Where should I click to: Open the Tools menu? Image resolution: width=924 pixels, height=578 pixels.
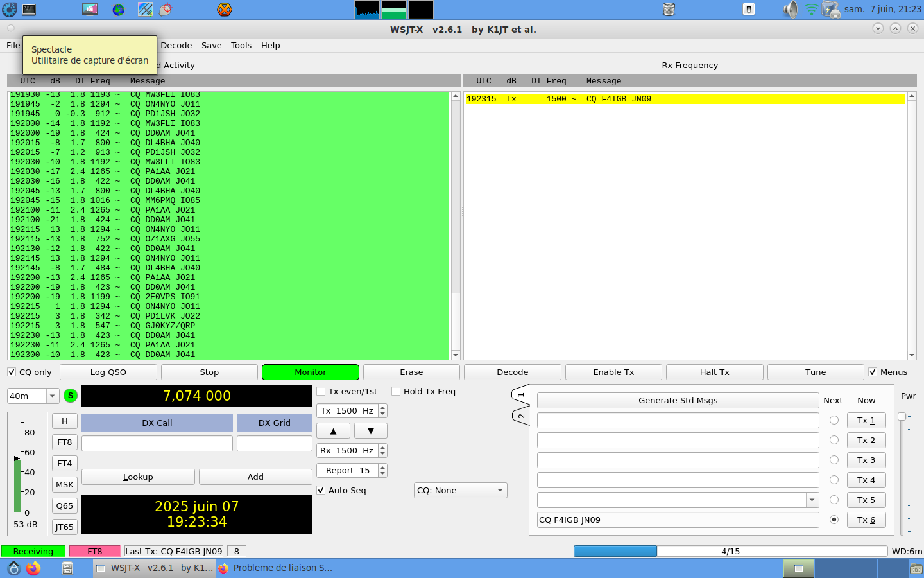pos(241,46)
